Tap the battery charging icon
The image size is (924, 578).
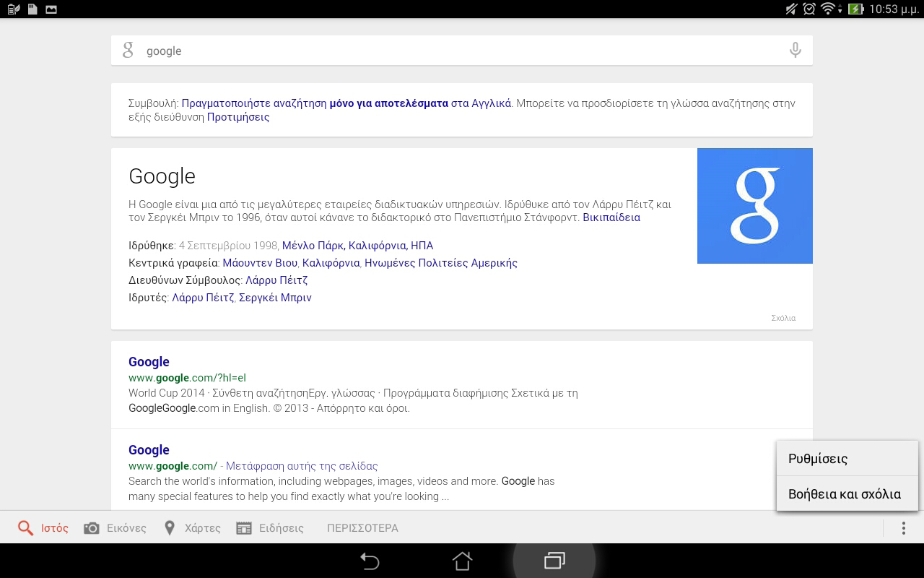tap(855, 9)
